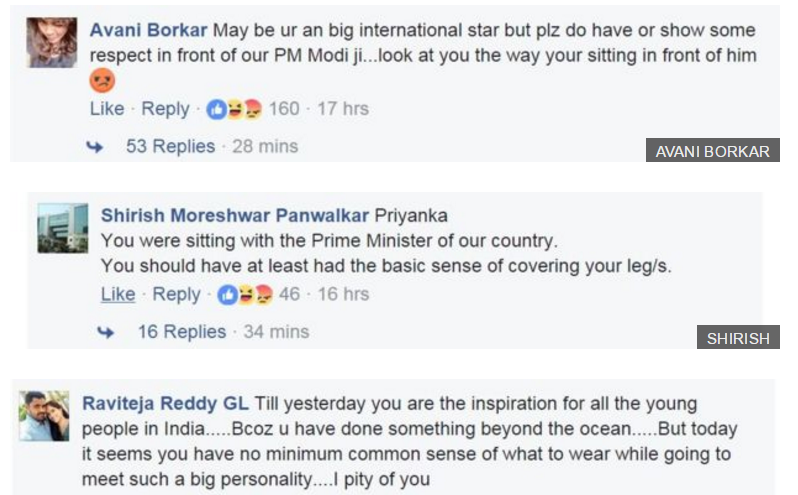Open Raviteja Reddy GL's profile photo
This screenshot has height=495, width=798.
[x=44, y=416]
